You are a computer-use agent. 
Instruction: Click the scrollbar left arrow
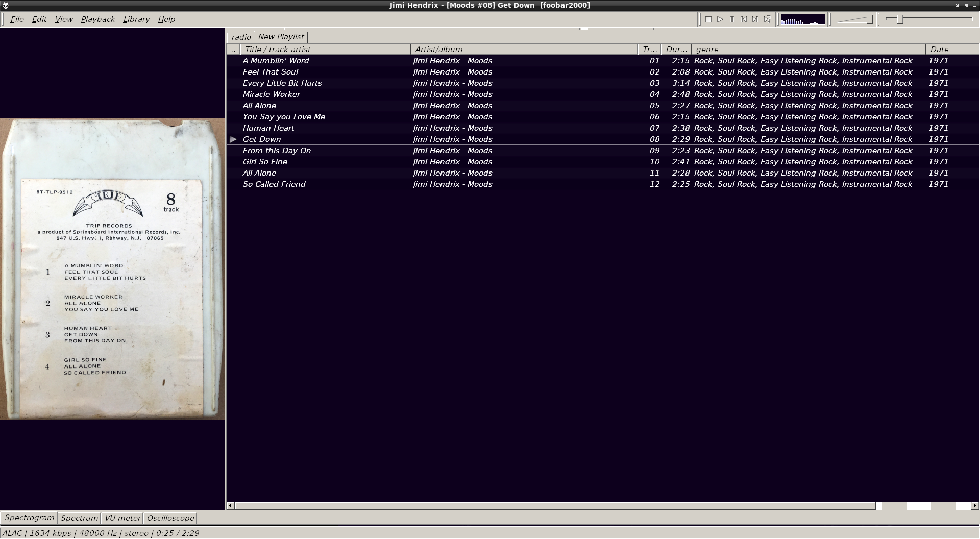pyautogui.click(x=231, y=506)
